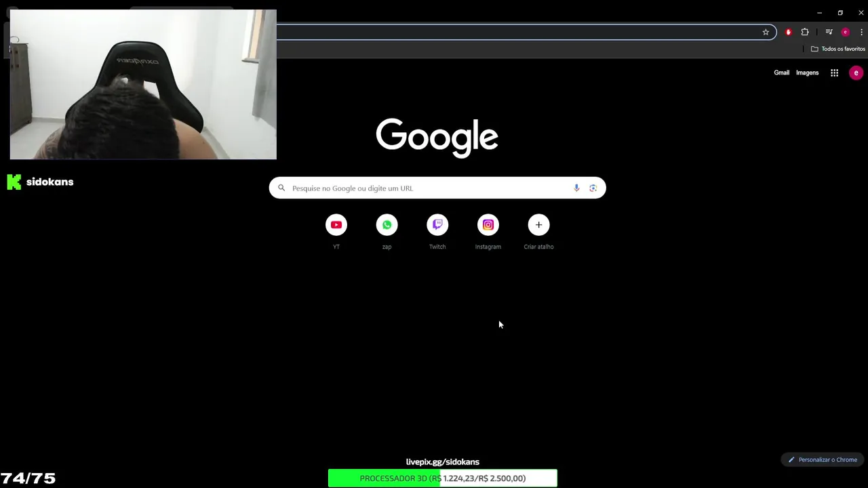This screenshot has height=488, width=868.
Task: Click the Google logo
Action: click(x=437, y=138)
